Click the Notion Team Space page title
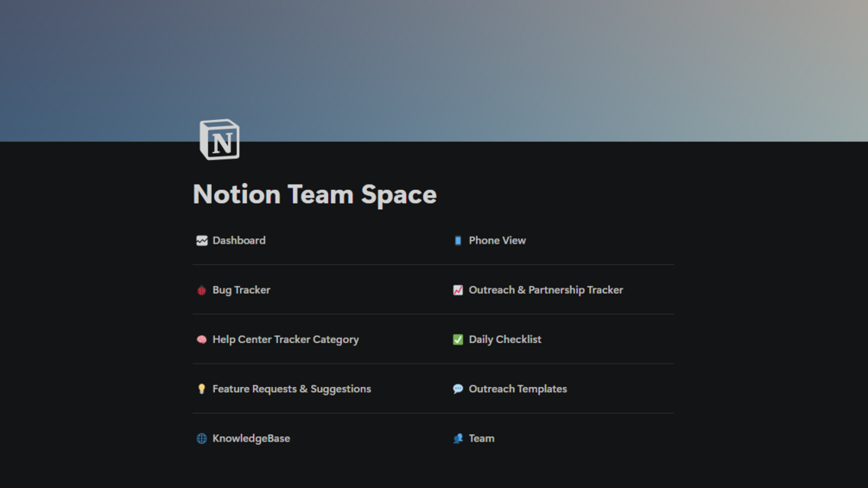Screen dimensions: 868x488 [x=314, y=194]
